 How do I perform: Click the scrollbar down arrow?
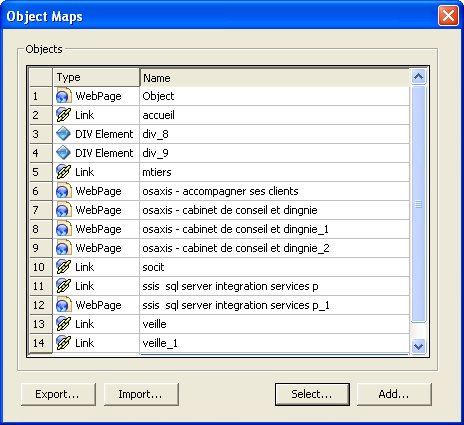[418, 347]
